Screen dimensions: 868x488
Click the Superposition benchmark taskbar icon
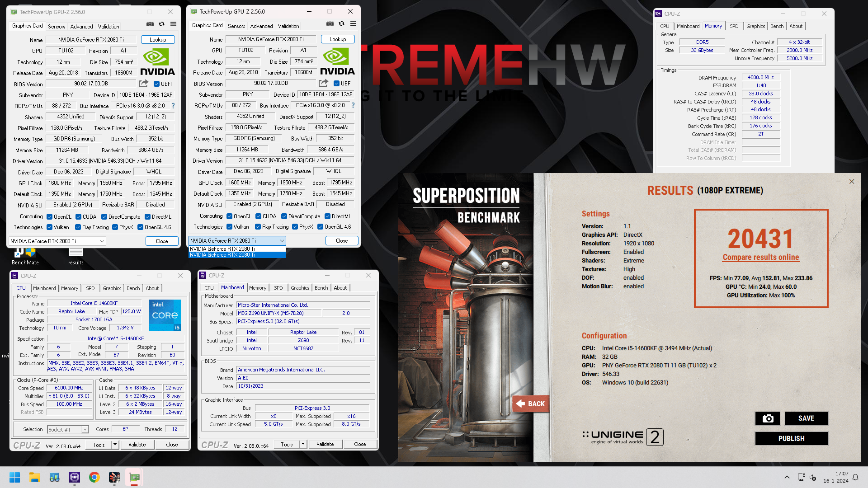pyautogui.click(x=114, y=477)
